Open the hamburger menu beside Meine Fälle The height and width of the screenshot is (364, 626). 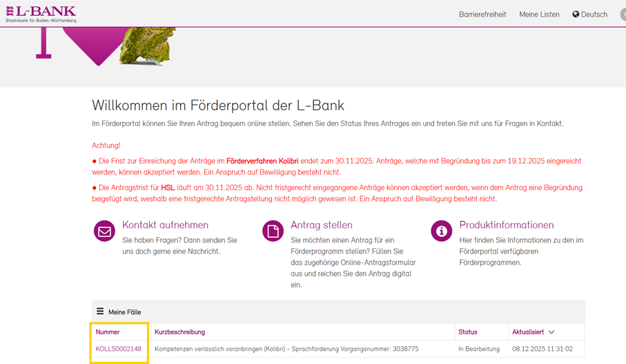100,312
